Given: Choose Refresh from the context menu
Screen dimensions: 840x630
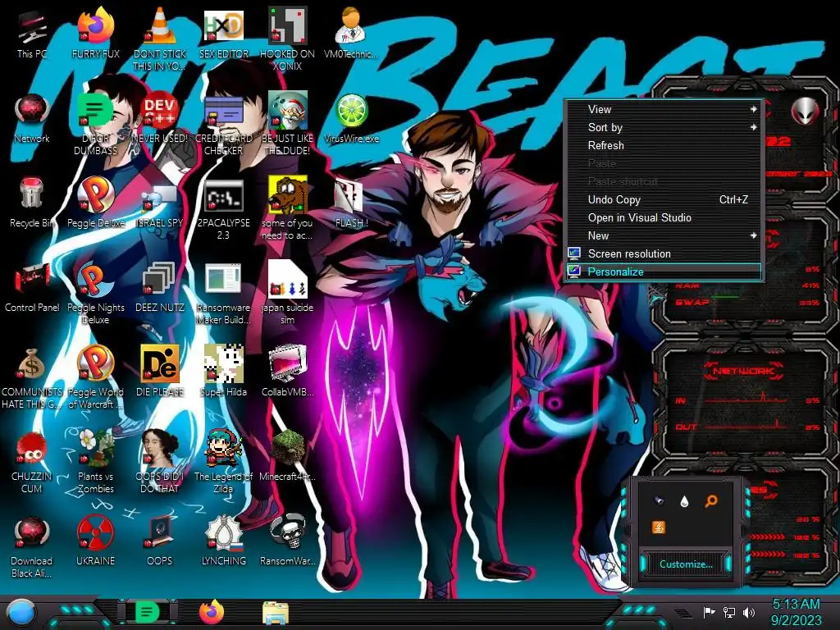Looking at the screenshot, I should [664, 146].
